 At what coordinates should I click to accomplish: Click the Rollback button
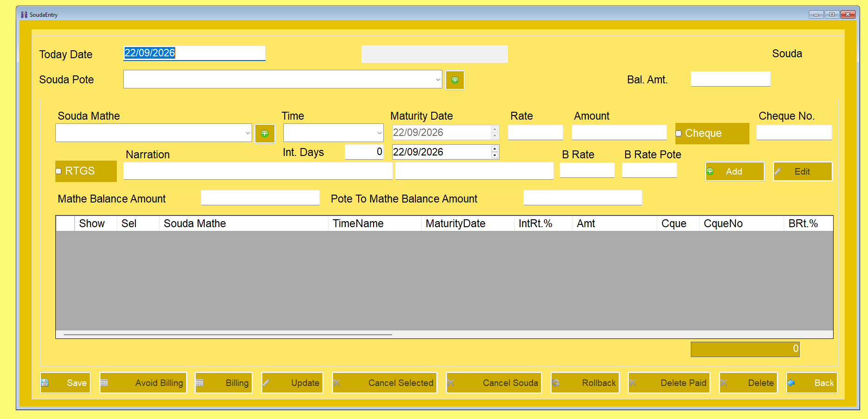click(x=585, y=383)
